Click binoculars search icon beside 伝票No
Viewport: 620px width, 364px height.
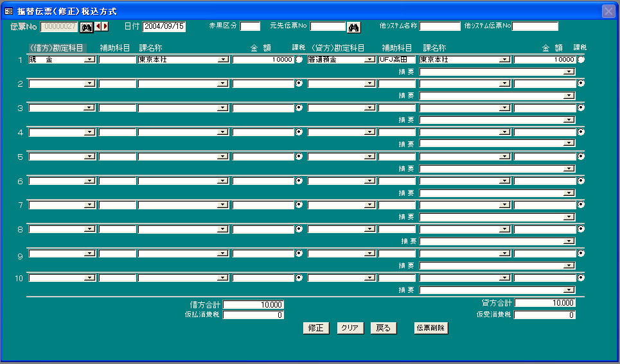coord(87,27)
